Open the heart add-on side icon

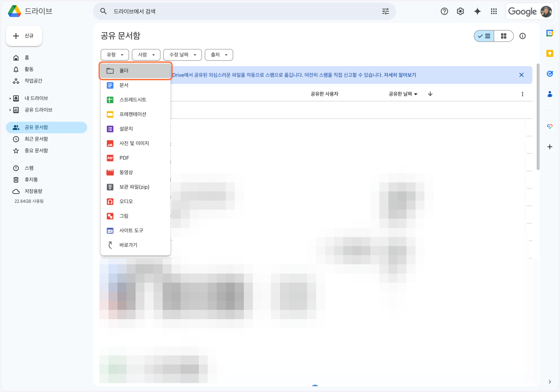coord(550,126)
